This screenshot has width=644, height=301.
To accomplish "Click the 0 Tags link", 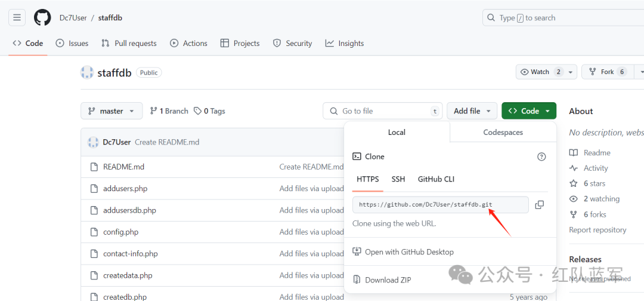I will (209, 111).
